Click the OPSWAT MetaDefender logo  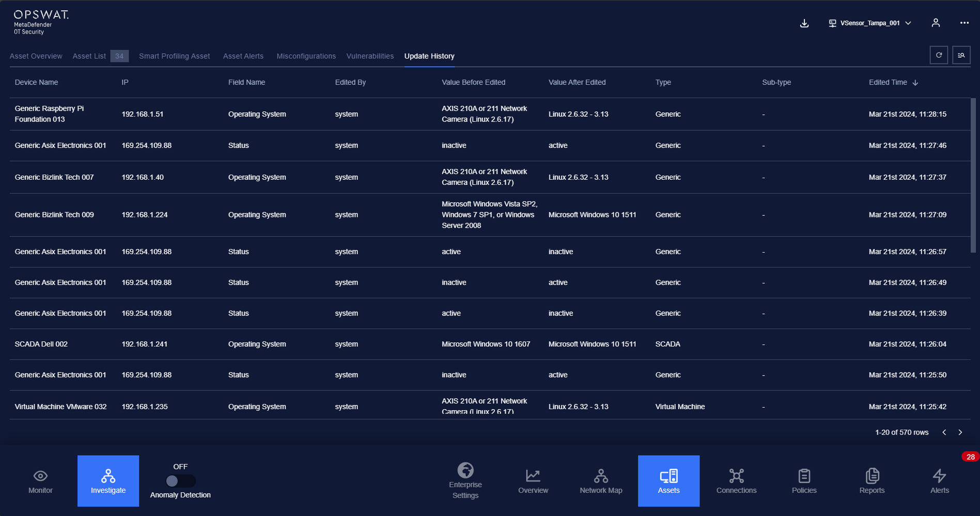point(41,23)
